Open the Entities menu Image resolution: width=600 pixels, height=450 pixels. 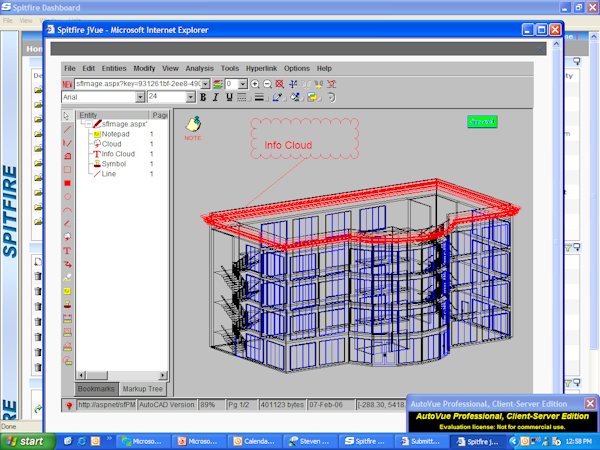(114, 68)
